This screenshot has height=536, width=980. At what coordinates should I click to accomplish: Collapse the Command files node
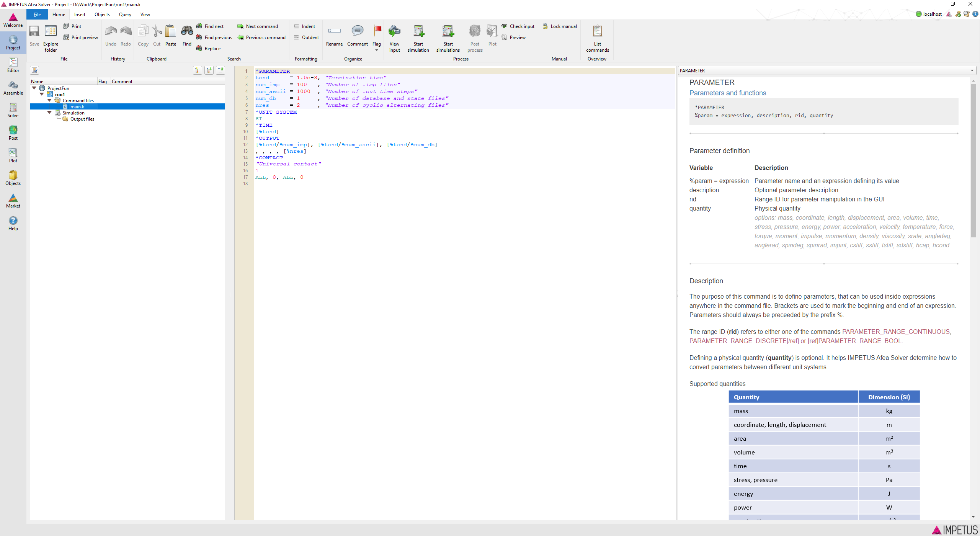49,100
